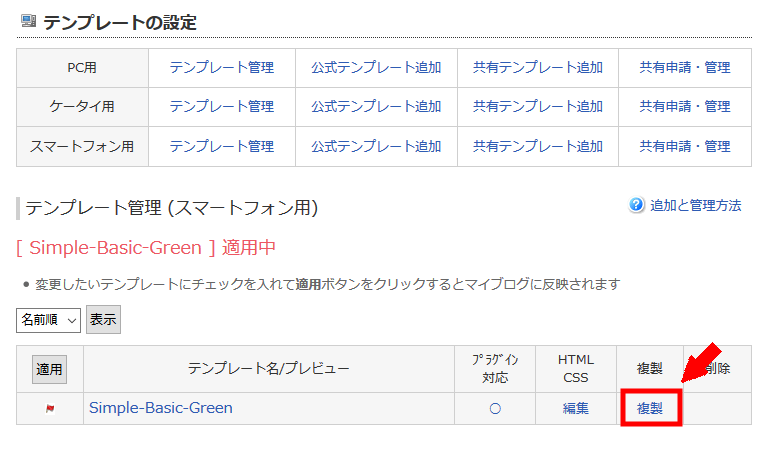The image size is (777, 449).
Task: Open スマートフォン用 共有テンプレート追加 link
Action: pyautogui.click(x=538, y=146)
